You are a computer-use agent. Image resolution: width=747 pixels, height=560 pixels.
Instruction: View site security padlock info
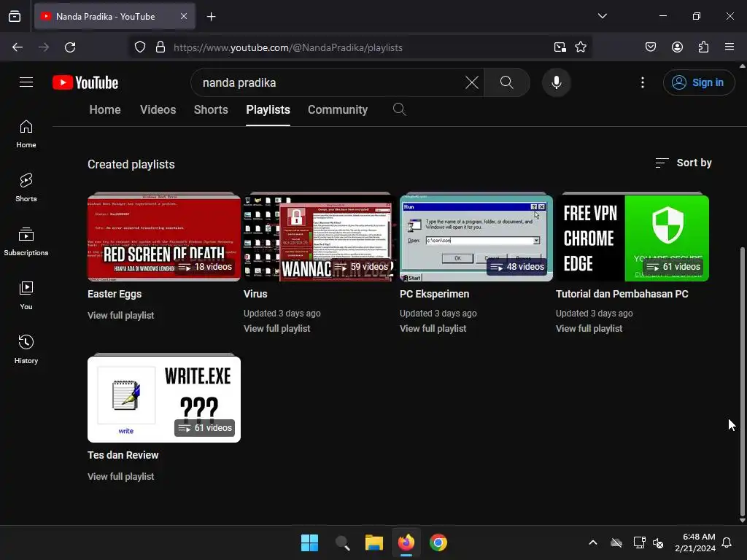160,47
